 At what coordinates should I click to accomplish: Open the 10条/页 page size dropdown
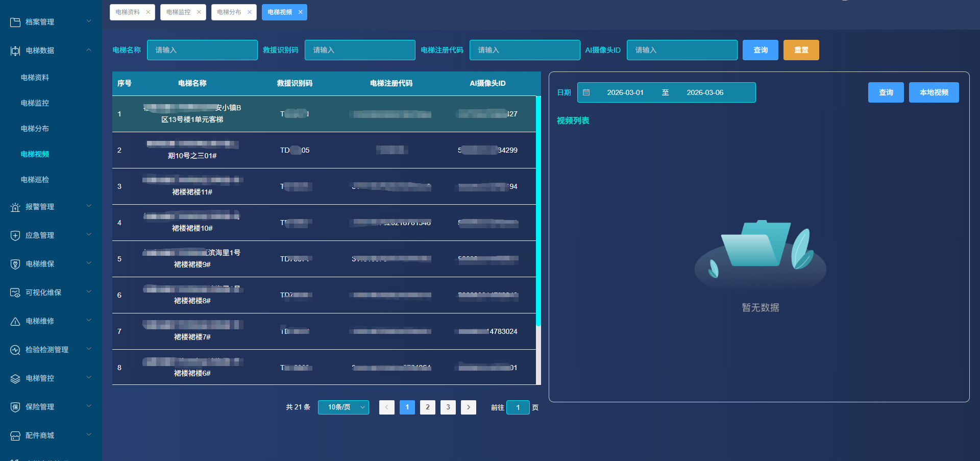[x=343, y=407]
